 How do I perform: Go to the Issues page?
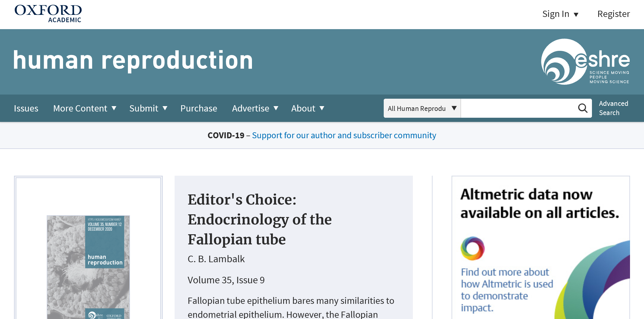coord(26,108)
